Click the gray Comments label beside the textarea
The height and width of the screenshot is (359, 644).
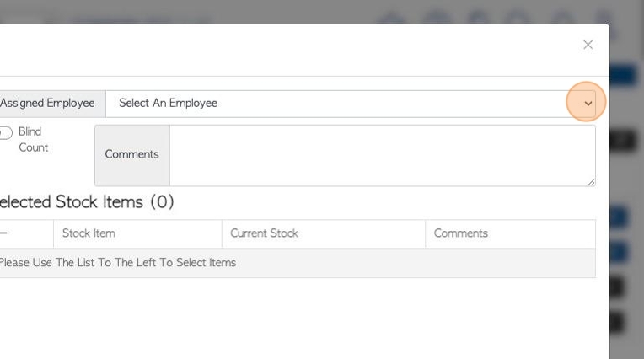[132, 155]
